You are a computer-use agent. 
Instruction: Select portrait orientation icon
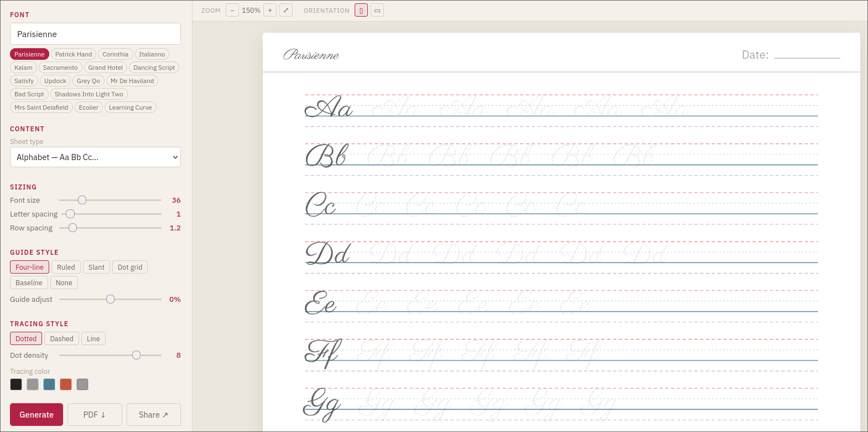pos(361,11)
